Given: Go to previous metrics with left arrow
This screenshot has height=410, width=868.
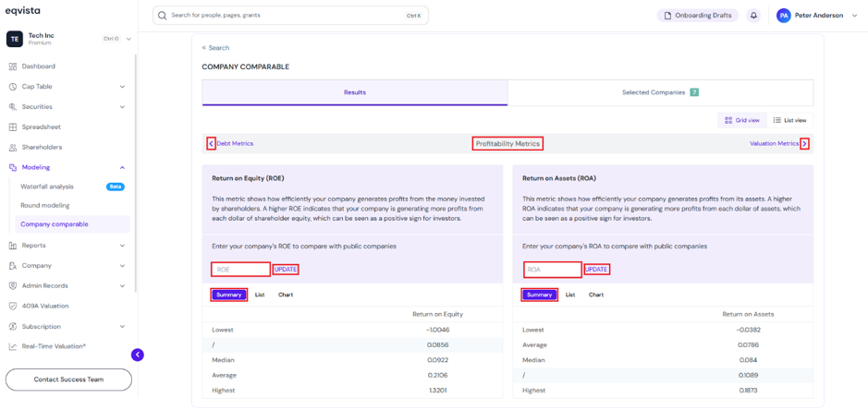Looking at the screenshot, I should [x=211, y=144].
